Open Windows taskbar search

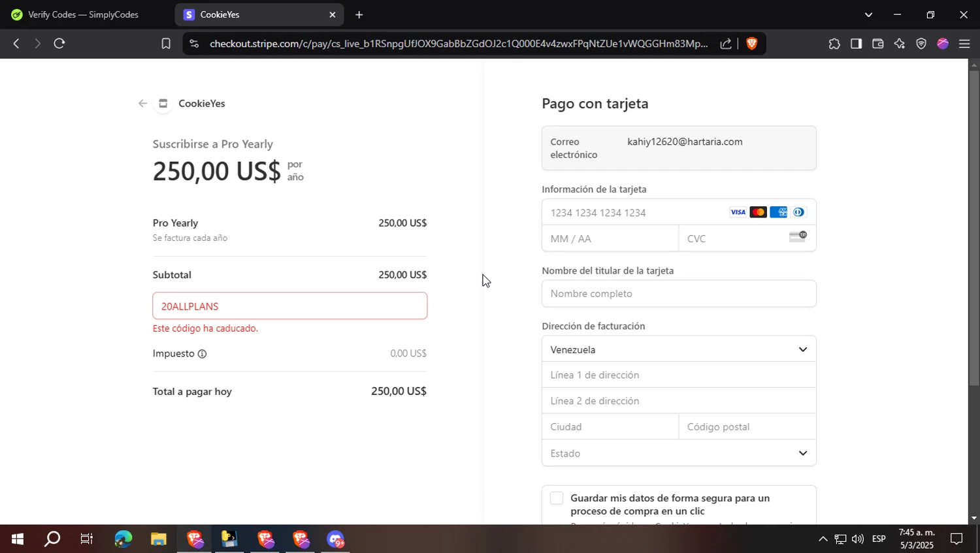[52, 539]
